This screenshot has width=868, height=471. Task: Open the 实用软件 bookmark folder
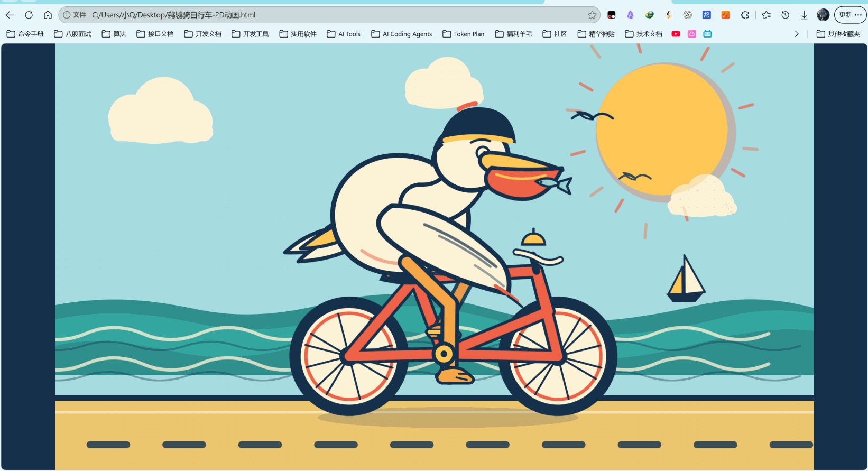298,34
